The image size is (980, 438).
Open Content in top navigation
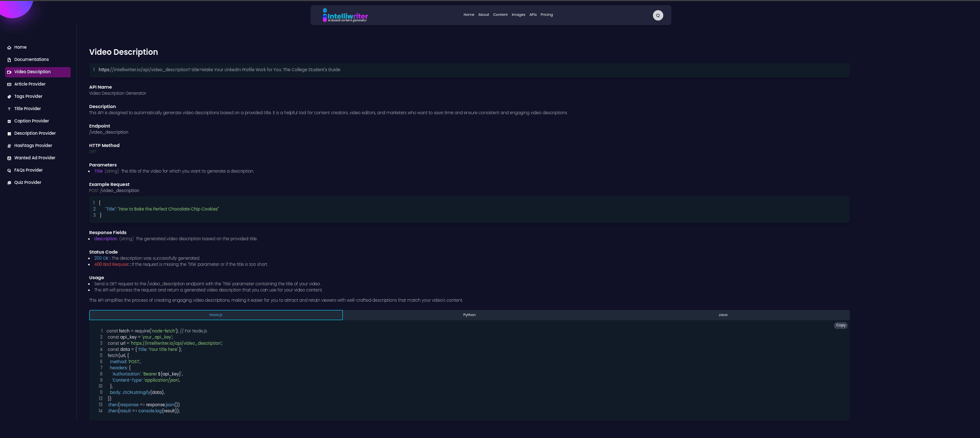tap(500, 15)
